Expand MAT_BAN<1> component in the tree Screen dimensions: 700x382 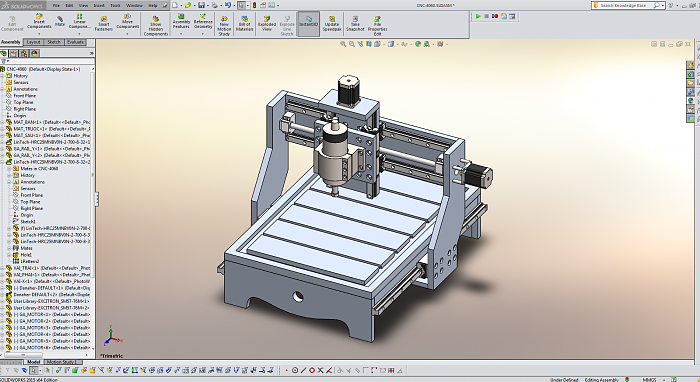[2, 122]
